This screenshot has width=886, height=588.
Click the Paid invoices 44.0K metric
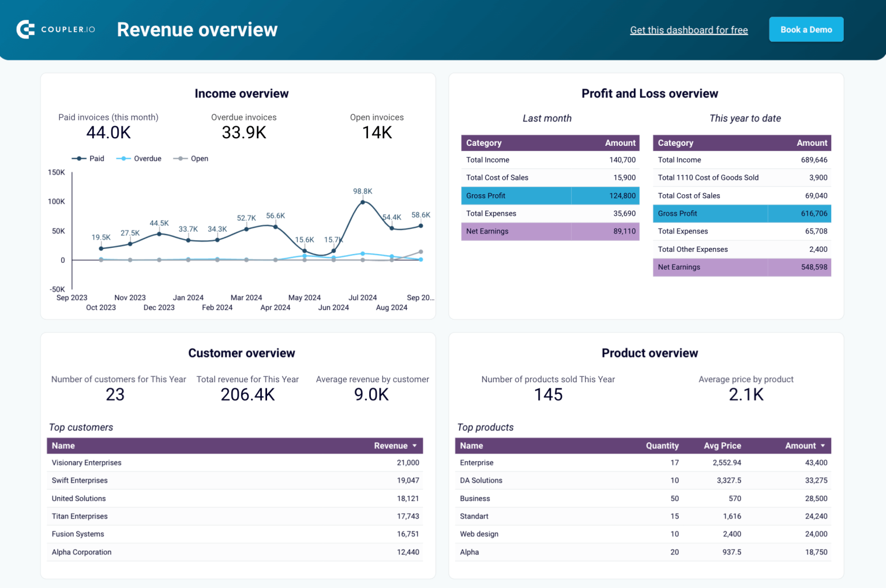pos(108,132)
